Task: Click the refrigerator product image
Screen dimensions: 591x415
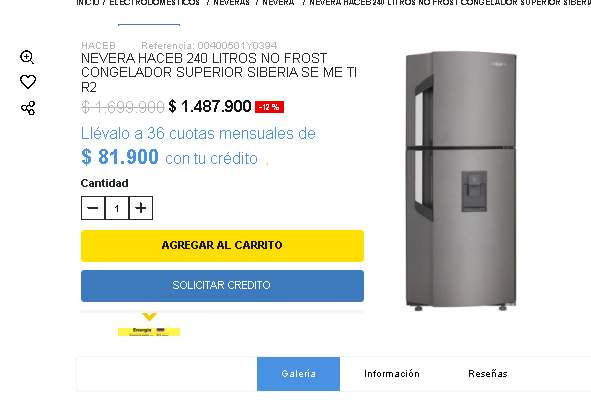Action: 461,181
